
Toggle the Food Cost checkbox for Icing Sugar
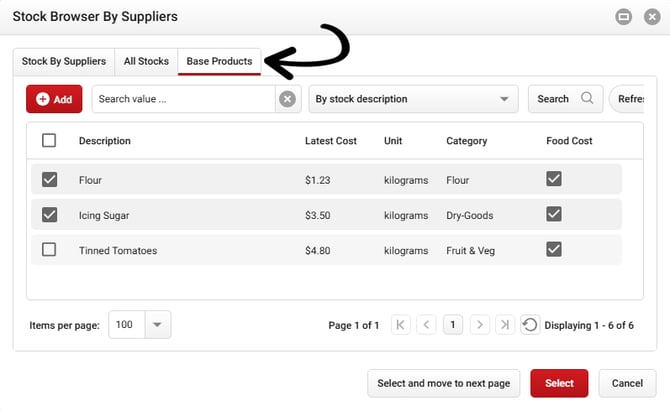click(554, 214)
